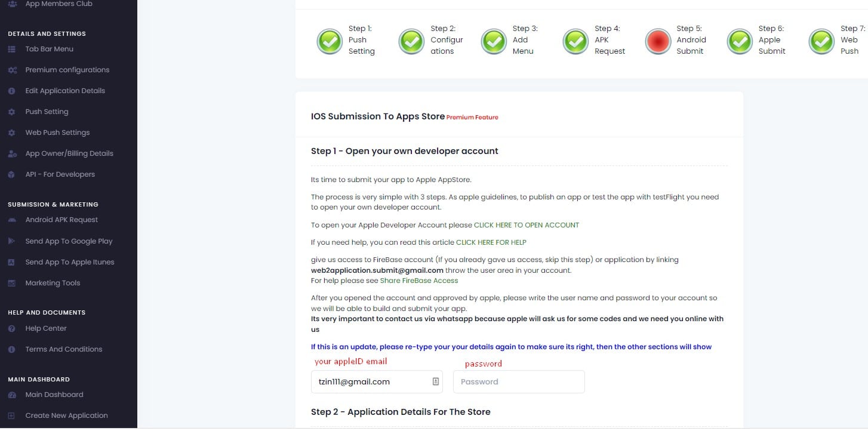Open Marketing Tools from the sidebar
Image resolution: width=868 pixels, height=431 pixels.
click(53, 283)
